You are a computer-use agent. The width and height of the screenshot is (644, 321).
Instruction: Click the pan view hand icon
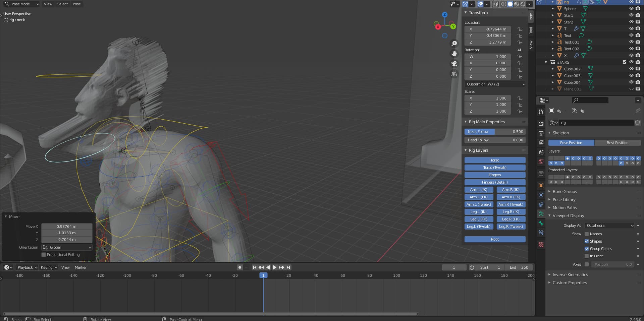tap(454, 54)
